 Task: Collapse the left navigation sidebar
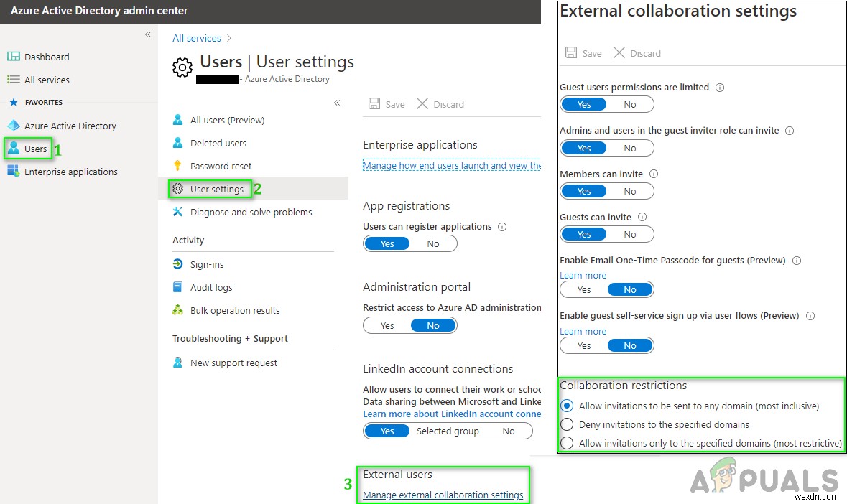pyautogui.click(x=147, y=34)
